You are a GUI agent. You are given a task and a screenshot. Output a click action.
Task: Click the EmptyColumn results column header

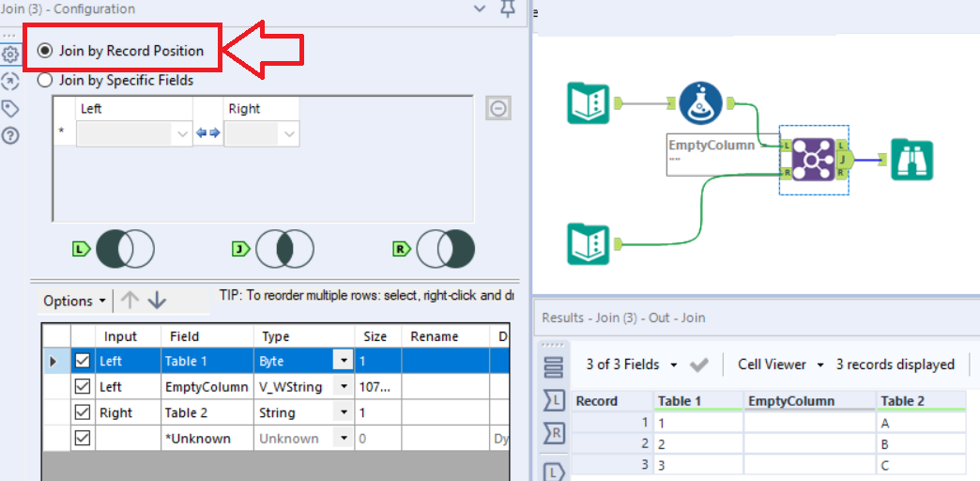[x=809, y=401]
